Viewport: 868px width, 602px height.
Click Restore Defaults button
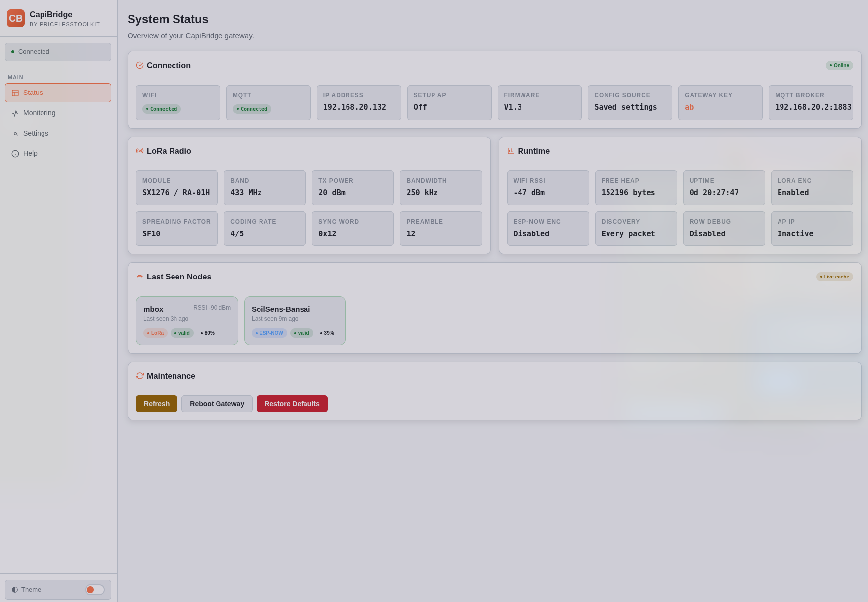292,404
